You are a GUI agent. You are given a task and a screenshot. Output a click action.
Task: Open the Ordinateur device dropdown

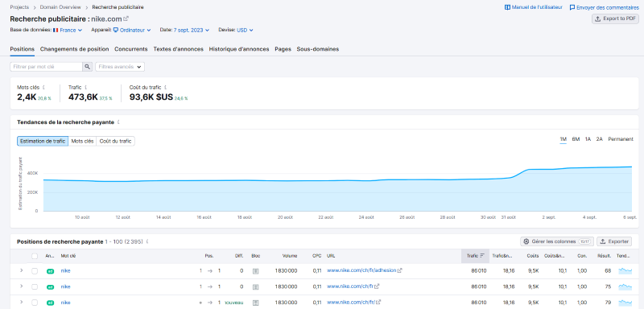(x=132, y=30)
